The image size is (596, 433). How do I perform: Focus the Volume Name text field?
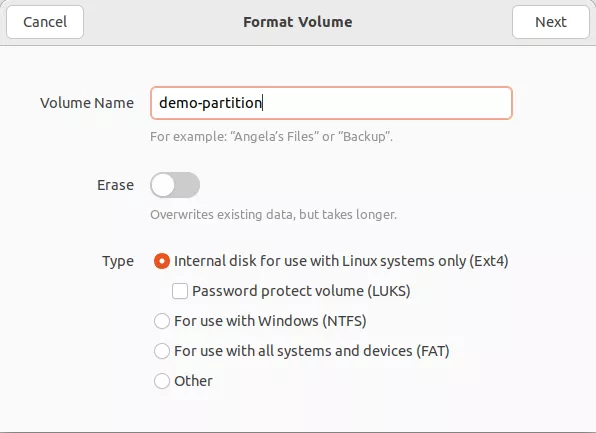(331, 103)
